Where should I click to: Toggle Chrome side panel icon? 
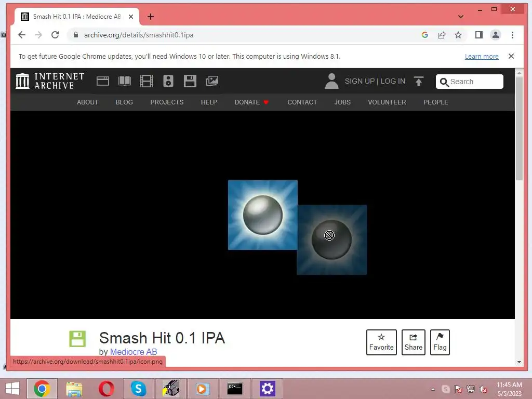(478, 35)
